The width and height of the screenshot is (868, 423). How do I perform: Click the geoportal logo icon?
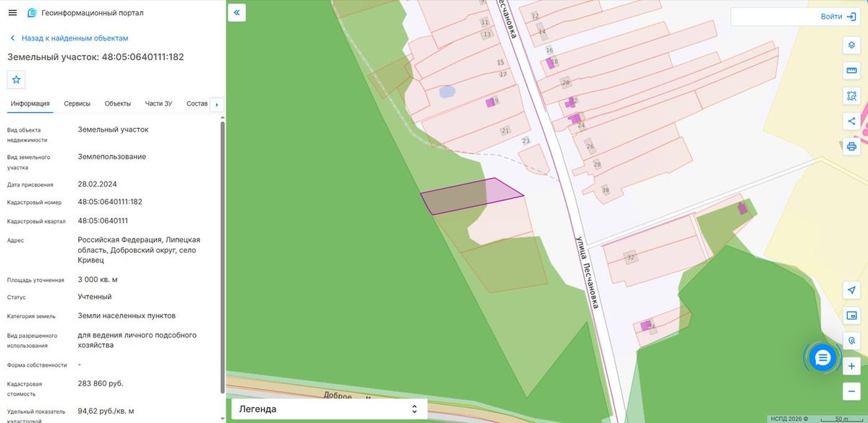click(31, 13)
